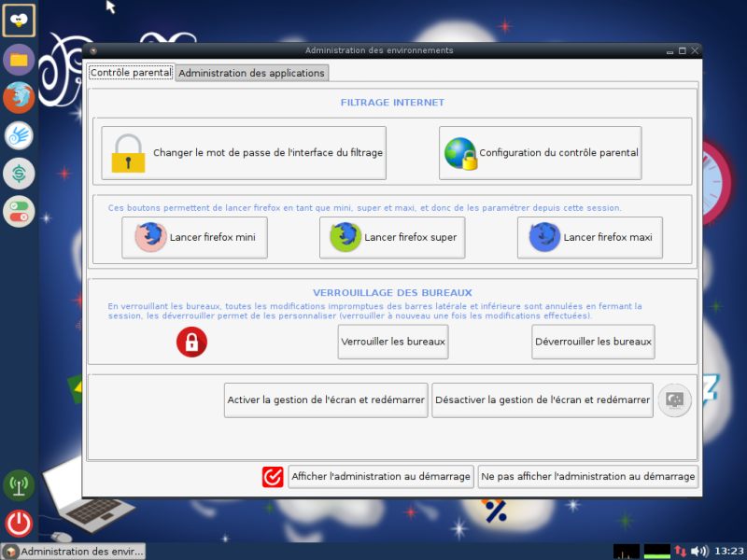Switch to Administration des applications tab
The height and width of the screenshot is (560, 747).
click(251, 73)
